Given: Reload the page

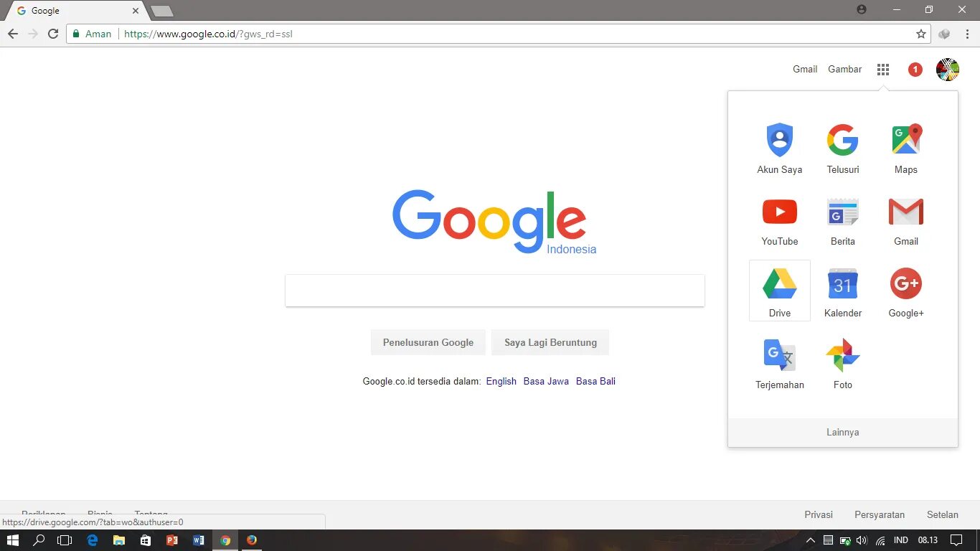Looking at the screenshot, I should (53, 34).
